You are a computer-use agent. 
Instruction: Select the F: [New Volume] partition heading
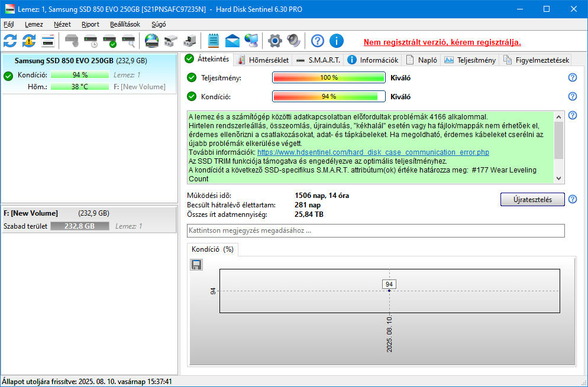pyautogui.click(x=31, y=213)
